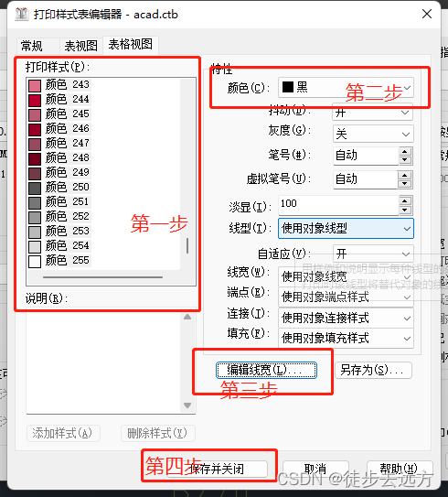The image size is (448, 497).
Task: Expand the 线型(T) dropdown 使用对象线型
Action: pos(346,228)
